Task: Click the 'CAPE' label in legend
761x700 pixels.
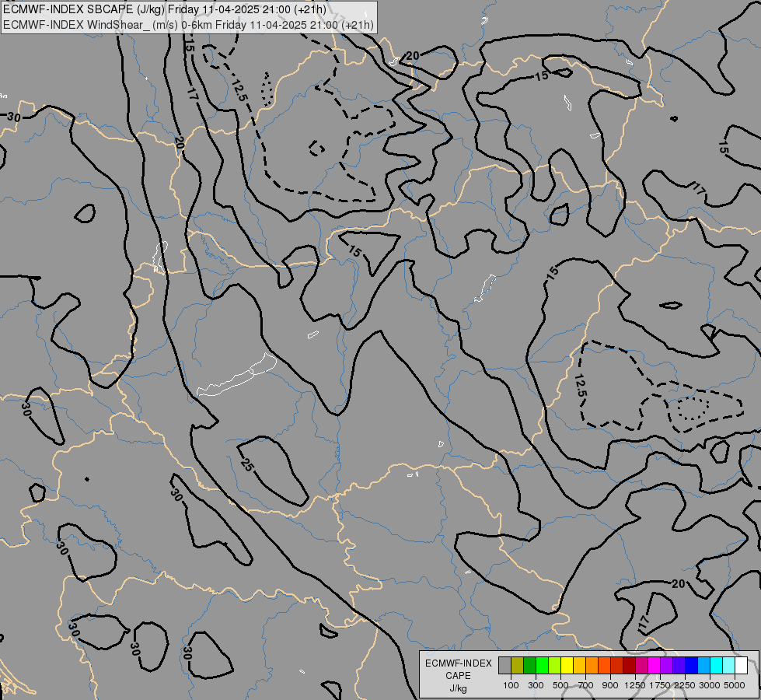Action: (x=458, y=676)
